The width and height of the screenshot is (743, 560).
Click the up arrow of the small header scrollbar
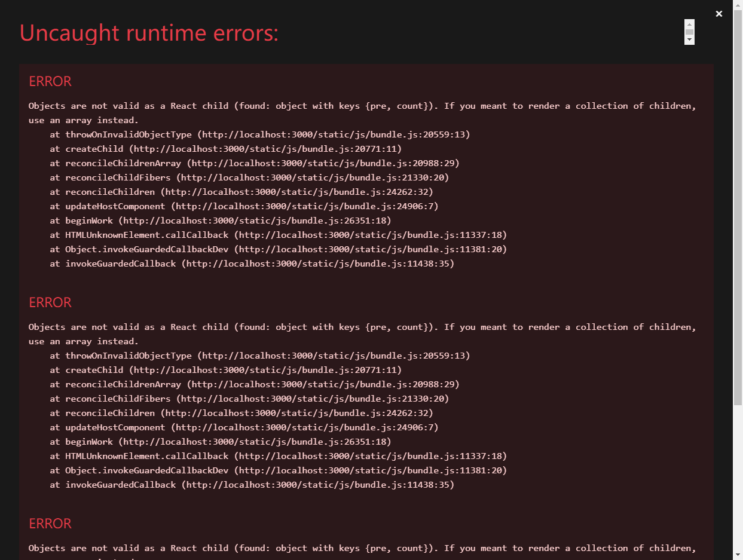point(689,24)
